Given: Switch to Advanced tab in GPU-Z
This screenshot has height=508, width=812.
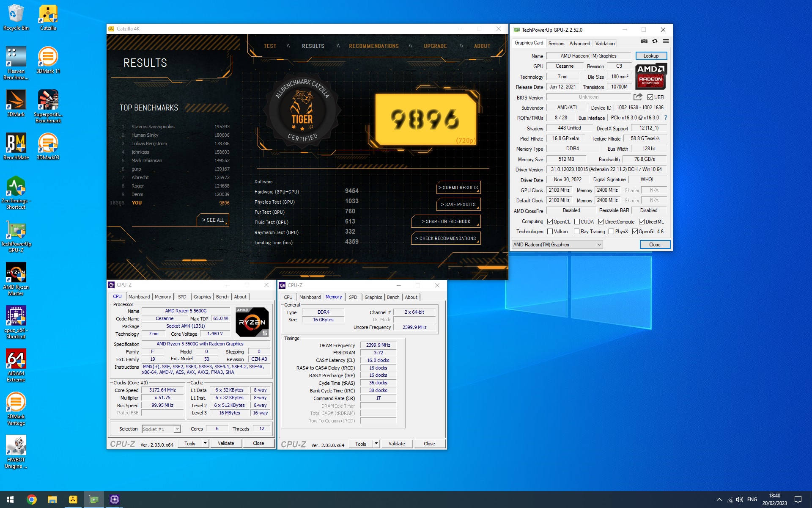Looking at the screenshot, I should (x=579, y=44).
